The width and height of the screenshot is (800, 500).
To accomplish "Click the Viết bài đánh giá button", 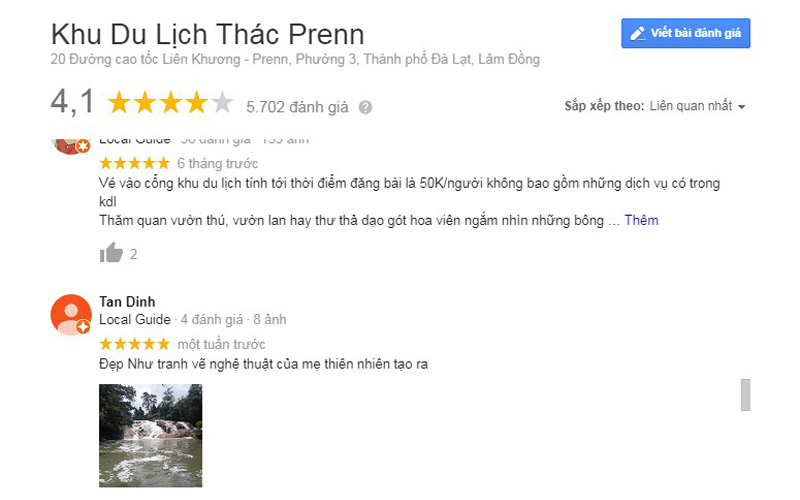I will (x=685, y=33).
